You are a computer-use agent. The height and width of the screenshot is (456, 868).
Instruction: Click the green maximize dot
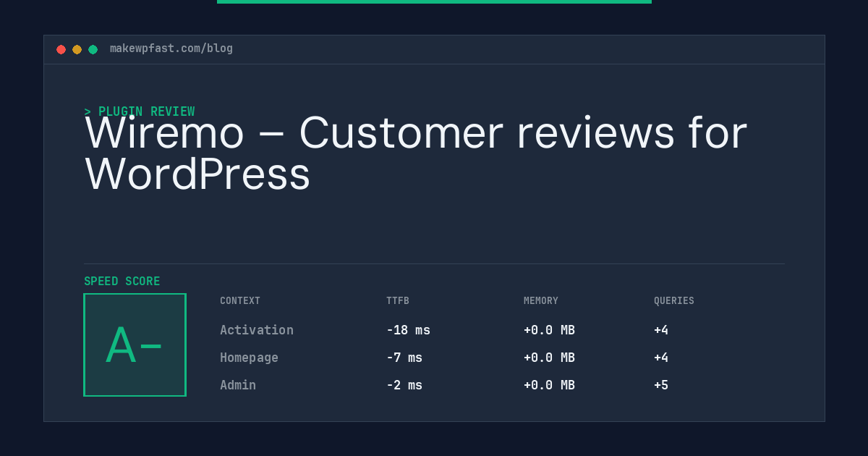[93, 49]
